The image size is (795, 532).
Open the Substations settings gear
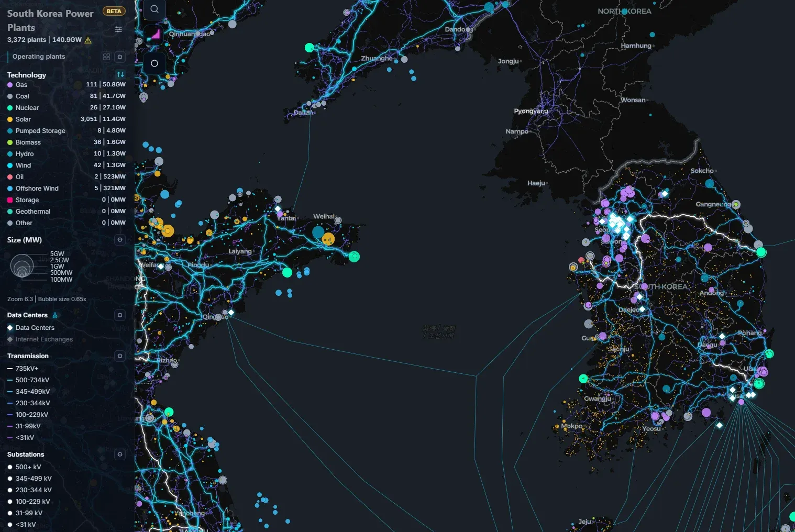tap(120, 455)
